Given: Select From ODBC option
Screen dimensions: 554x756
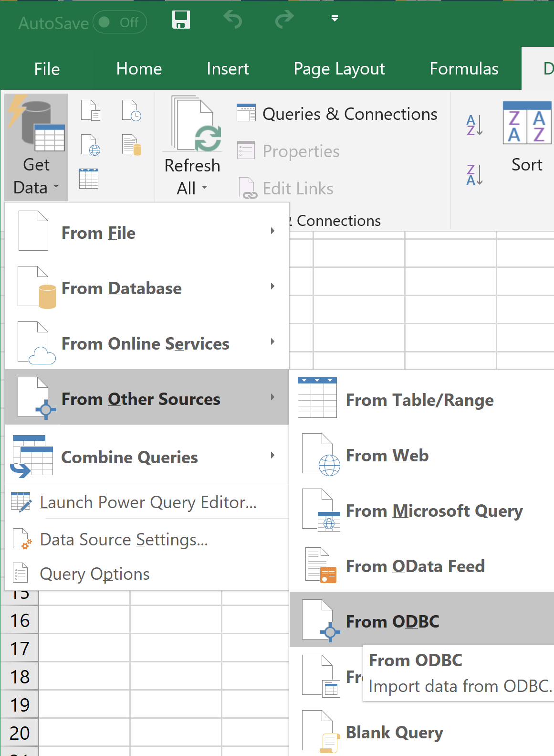Looking at the screenshot, I should tap(422, 620).
